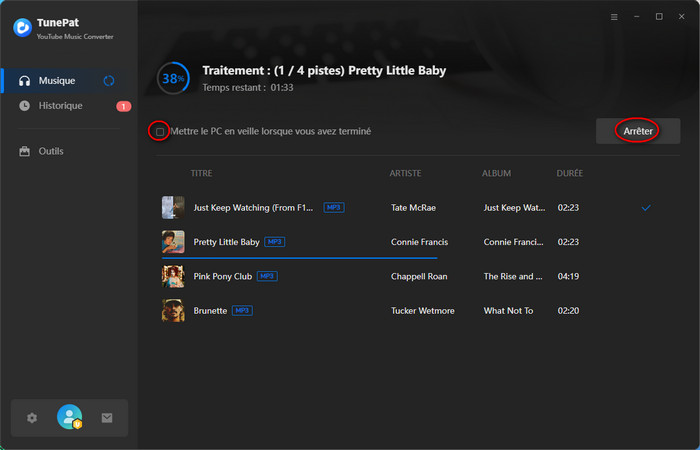The width and height of the screenshot is (700, 450).
Task: Click the TITRE column header
Action: (x=201, y=173)
